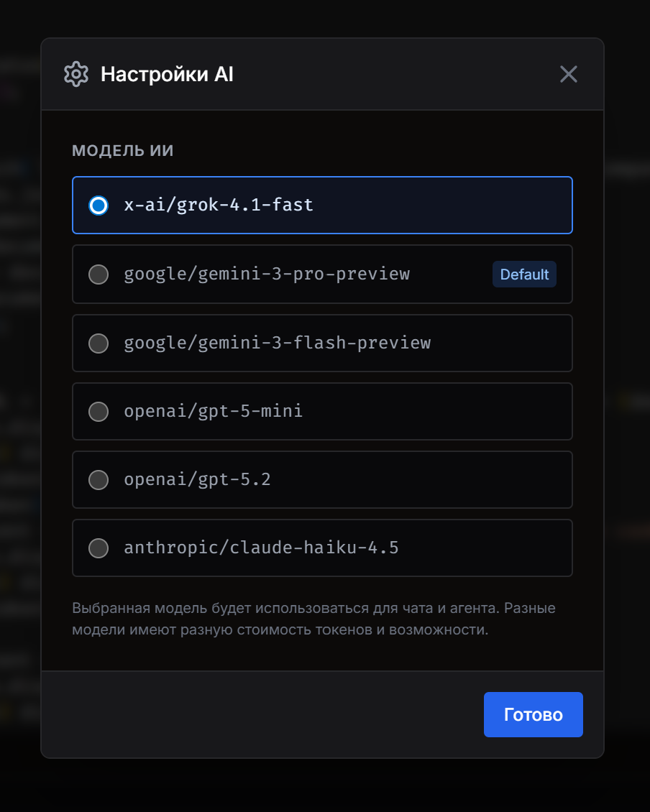Screen dimensions: 650x812
Task: Switch the radio to openai/gpt-5.2
Action: point(99,480)
